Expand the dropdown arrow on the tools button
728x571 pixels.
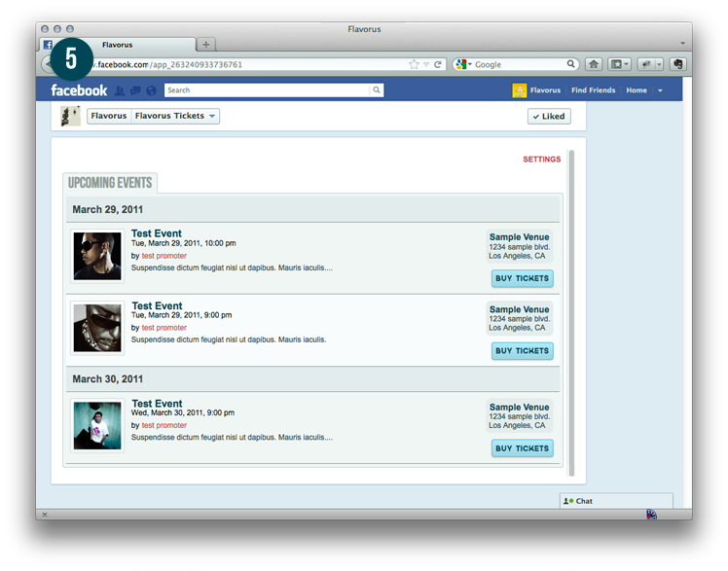[659, 64]
